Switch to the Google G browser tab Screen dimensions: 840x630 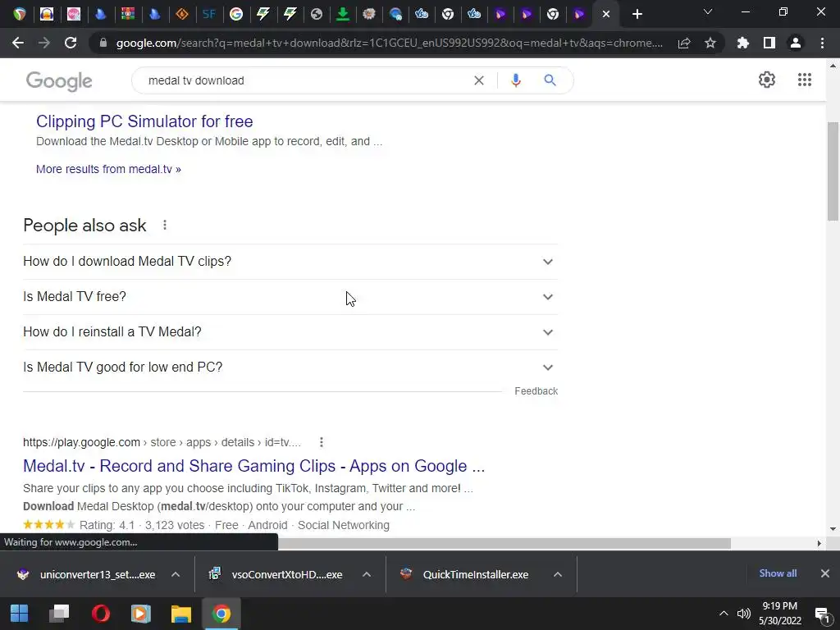point(235,14)
